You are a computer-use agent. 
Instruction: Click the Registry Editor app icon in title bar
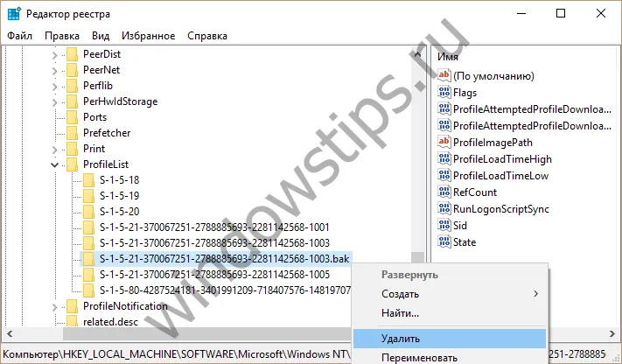pos(14,13)
